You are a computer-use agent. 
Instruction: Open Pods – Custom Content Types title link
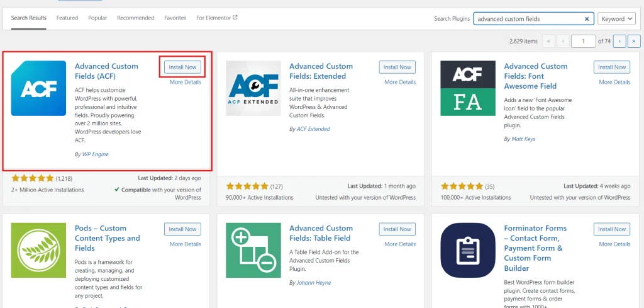[x=107, y=238]
